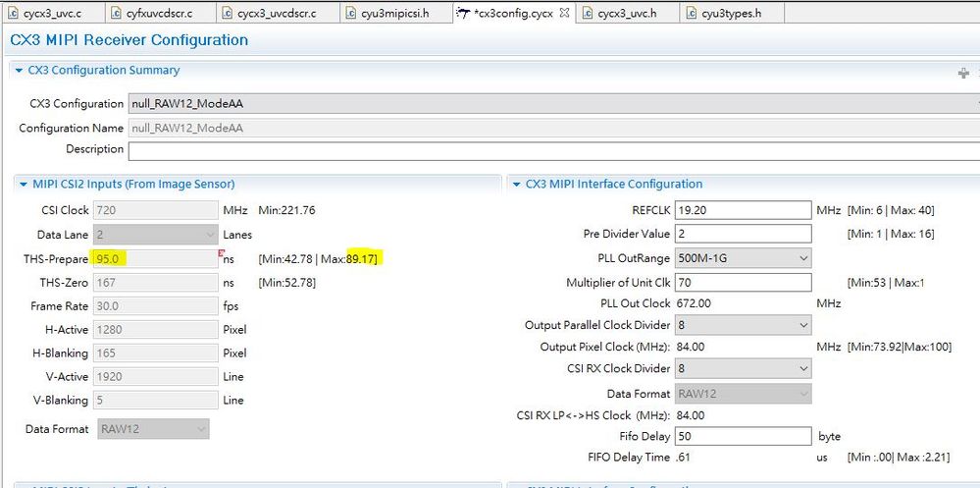Viewport: 980px width, 488px height.
Task: Open the cycx3_uvcdscr.c tab
Action: coord(277,13)
